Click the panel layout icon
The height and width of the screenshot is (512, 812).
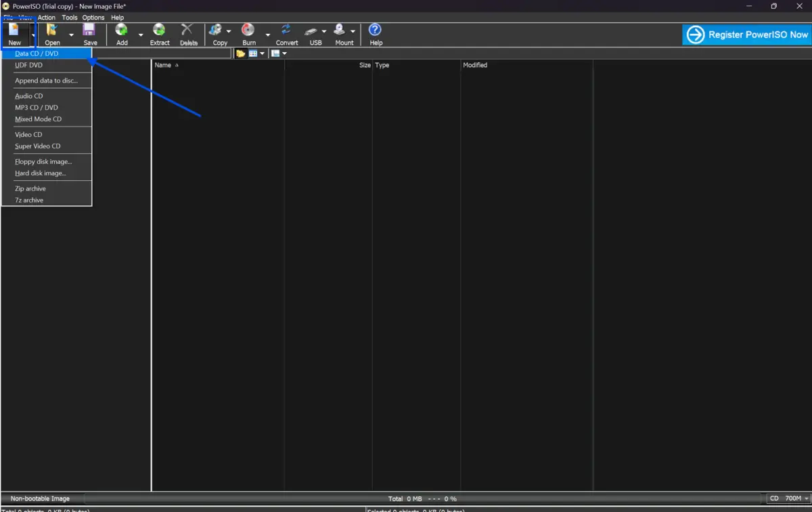click(x=275, y=54)
